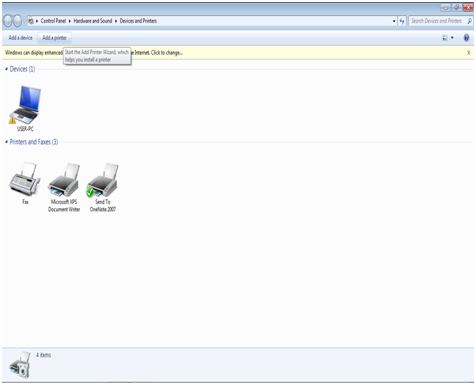Click the search magnifier icon
Viewport: 476px width, 385px height.
[x=469, y=21]
